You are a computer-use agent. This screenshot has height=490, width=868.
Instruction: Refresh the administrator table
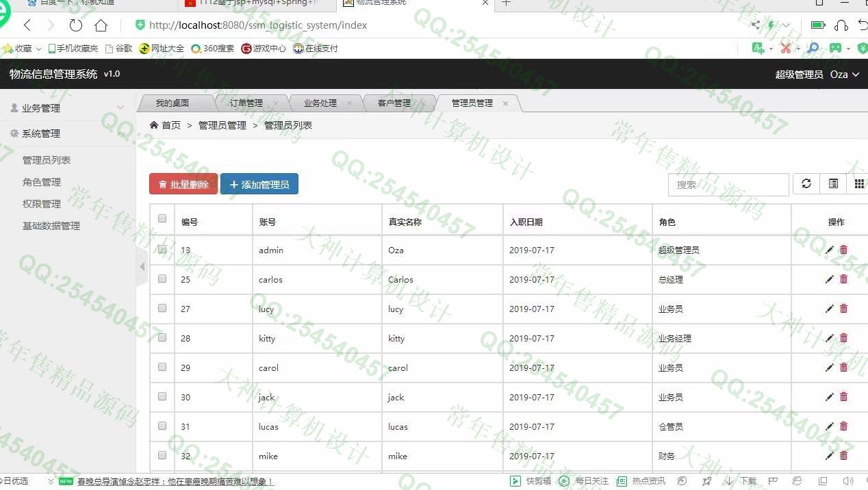(x=806, y=184)
